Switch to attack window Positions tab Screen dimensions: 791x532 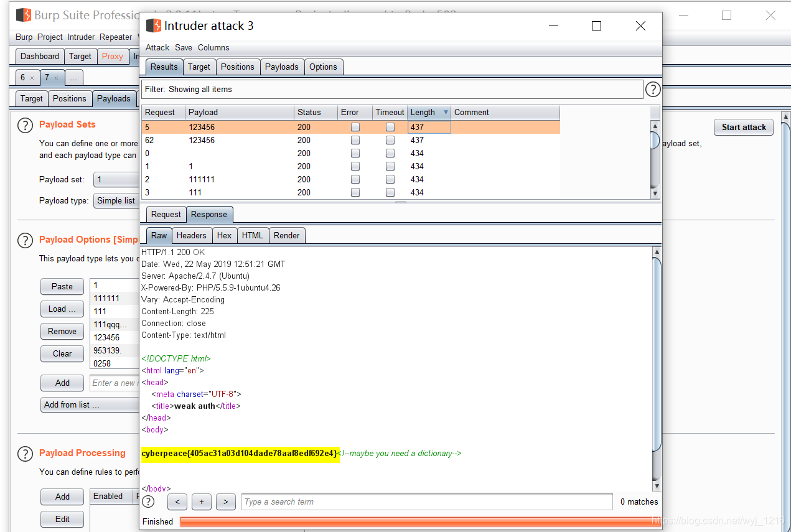click(x=238, y=67)
